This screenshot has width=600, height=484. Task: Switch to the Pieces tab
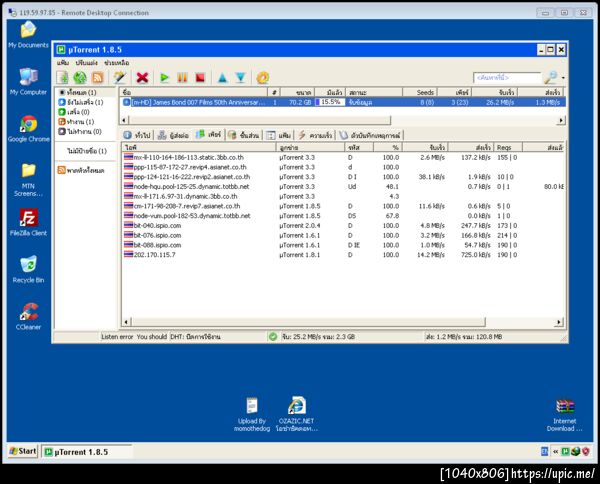click(x=244, y=135)
